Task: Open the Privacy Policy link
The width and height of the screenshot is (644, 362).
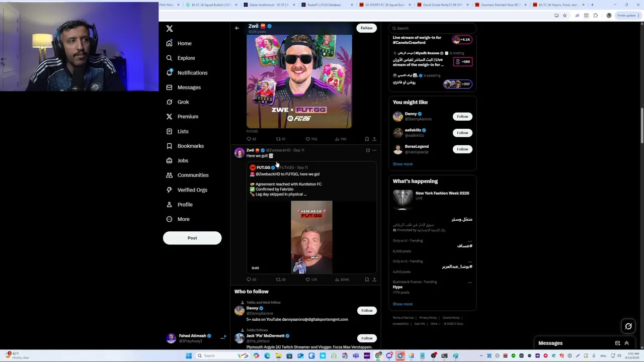Action: pyautogui.click(x=428, y=318)
